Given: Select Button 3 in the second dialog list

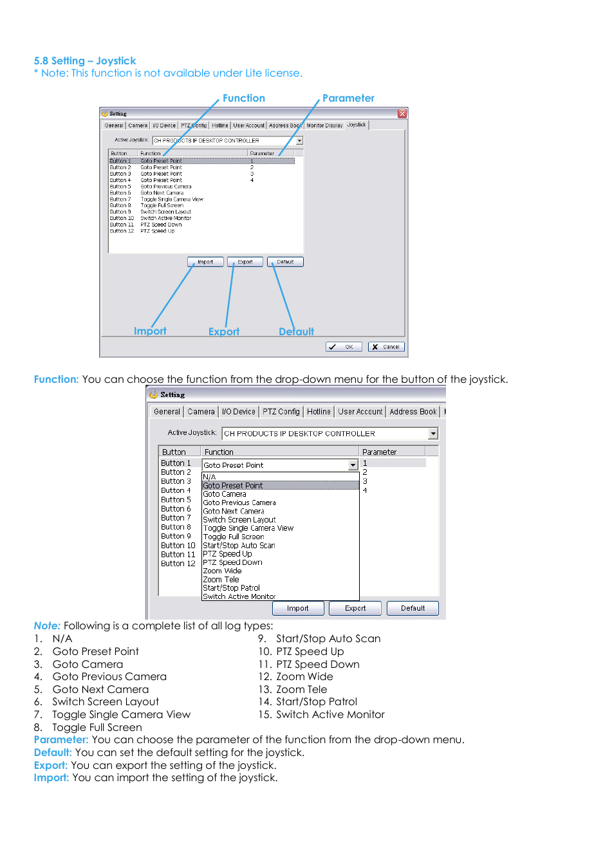Looking at the screenshot, I should click(176, 481).
